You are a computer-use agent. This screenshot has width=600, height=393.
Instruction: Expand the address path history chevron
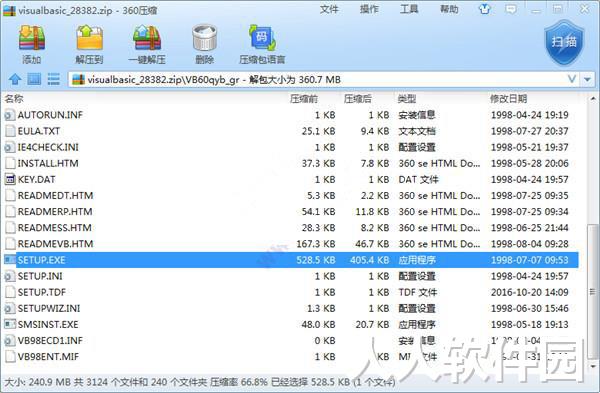[572, 79]
